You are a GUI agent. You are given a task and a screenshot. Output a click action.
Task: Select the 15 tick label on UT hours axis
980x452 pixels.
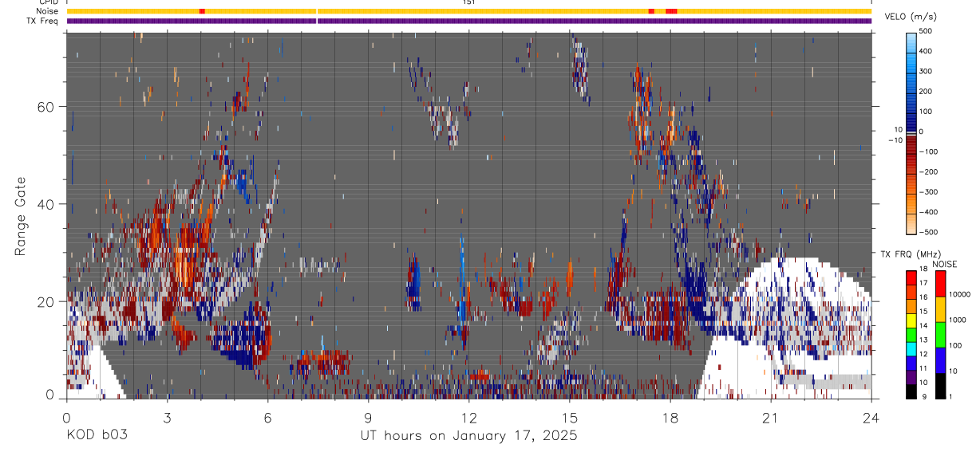click(569, 417)
